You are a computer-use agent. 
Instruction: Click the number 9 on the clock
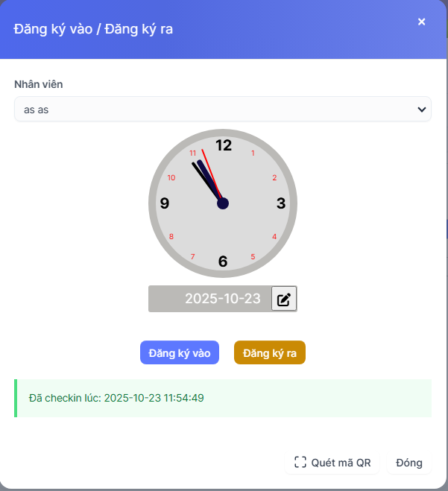click(165, 203)
